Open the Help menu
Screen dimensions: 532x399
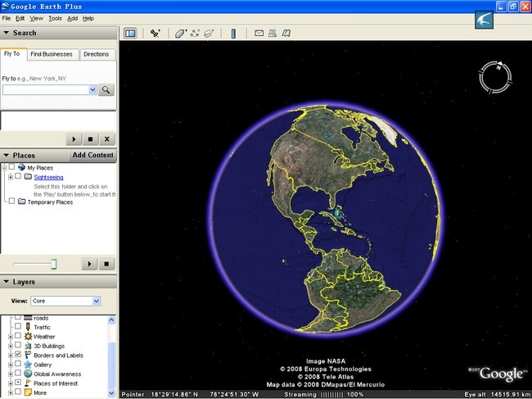click(x=88, y=18)
